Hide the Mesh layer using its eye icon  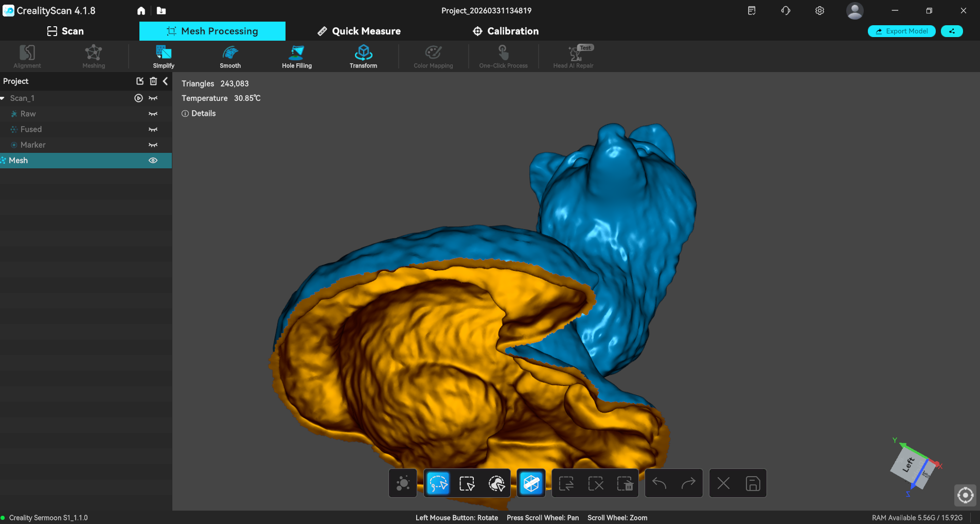click(x=153, y=161)
